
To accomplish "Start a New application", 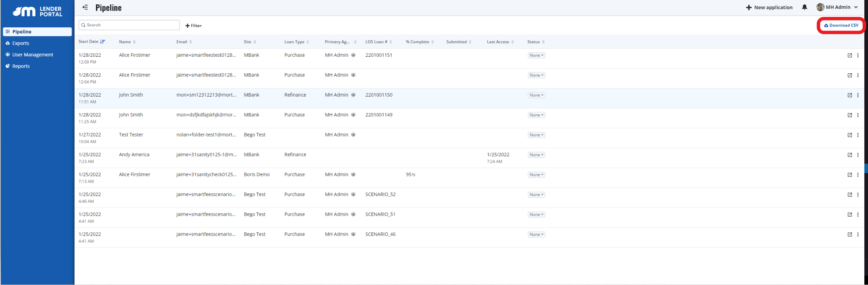I will click(769, 7).
